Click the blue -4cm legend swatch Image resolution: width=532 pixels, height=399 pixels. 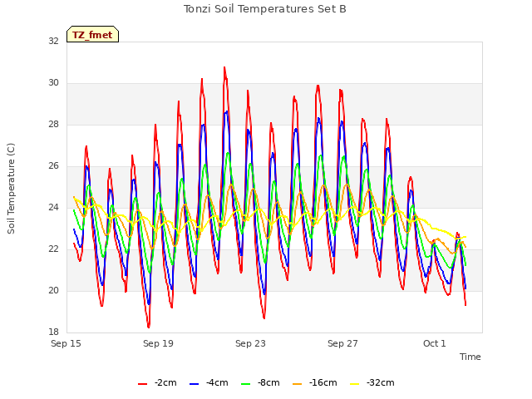pyautogui.click(x=194, y=384)
